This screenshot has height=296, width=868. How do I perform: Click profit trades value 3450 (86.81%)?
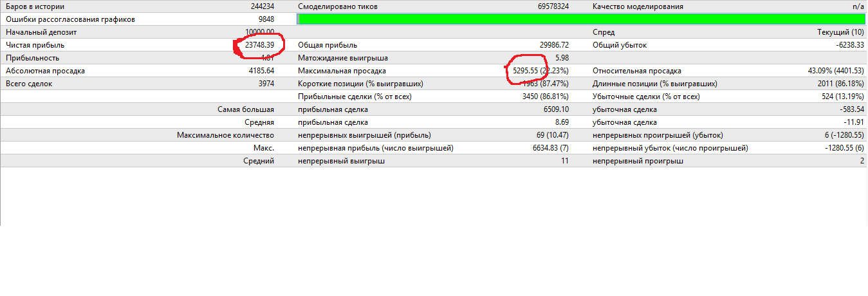click(x=544, y=97)
